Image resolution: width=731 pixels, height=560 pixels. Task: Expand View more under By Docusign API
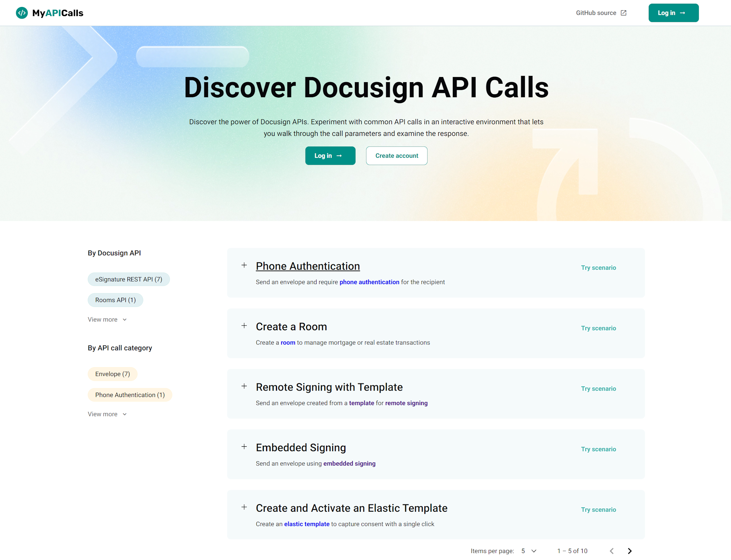107,319
